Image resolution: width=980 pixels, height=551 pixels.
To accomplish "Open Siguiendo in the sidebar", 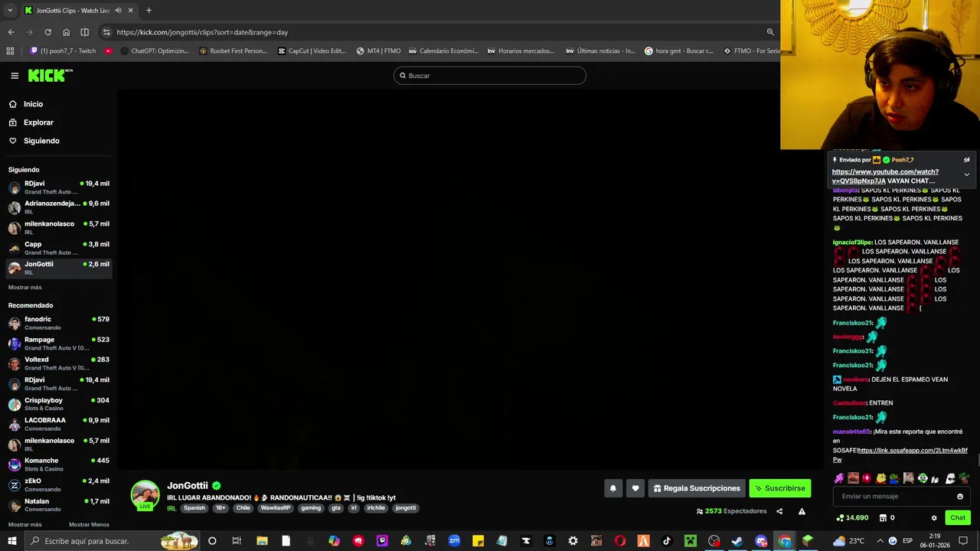I will 41,141.
